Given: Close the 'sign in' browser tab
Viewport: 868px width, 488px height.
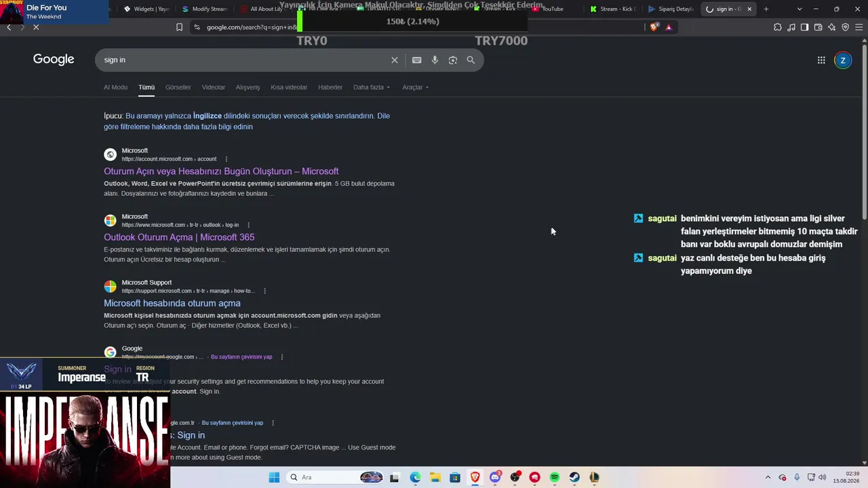Looking at the screenshot, I should tap(749, 9).
